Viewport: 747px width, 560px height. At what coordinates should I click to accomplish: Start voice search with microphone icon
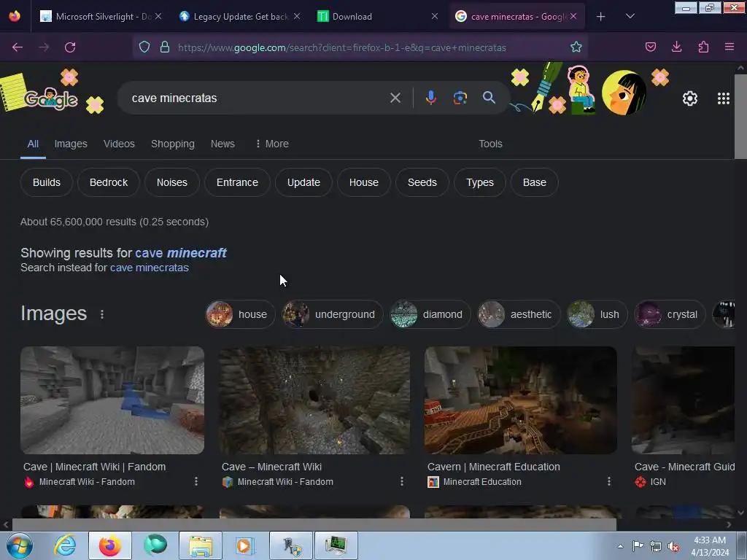pyautogui.click(x=430, y=98)
